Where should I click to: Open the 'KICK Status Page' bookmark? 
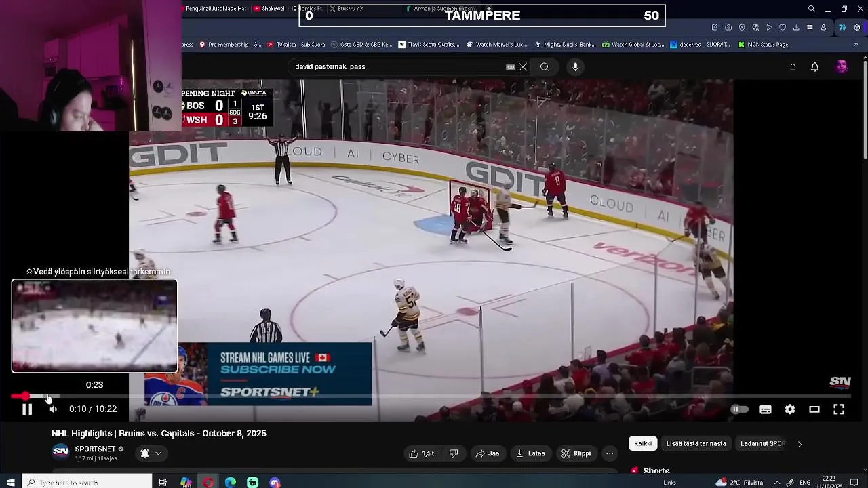762,45
